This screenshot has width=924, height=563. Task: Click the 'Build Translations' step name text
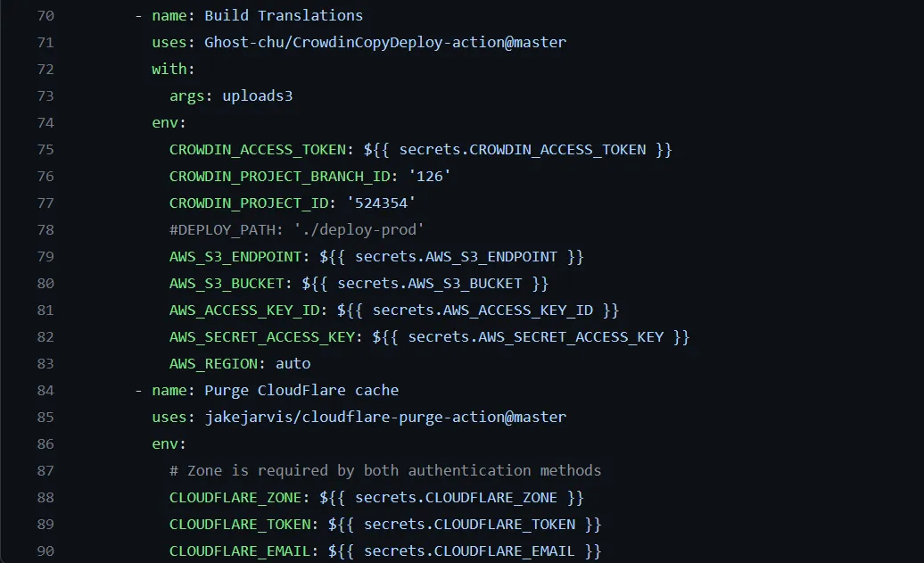283,15
